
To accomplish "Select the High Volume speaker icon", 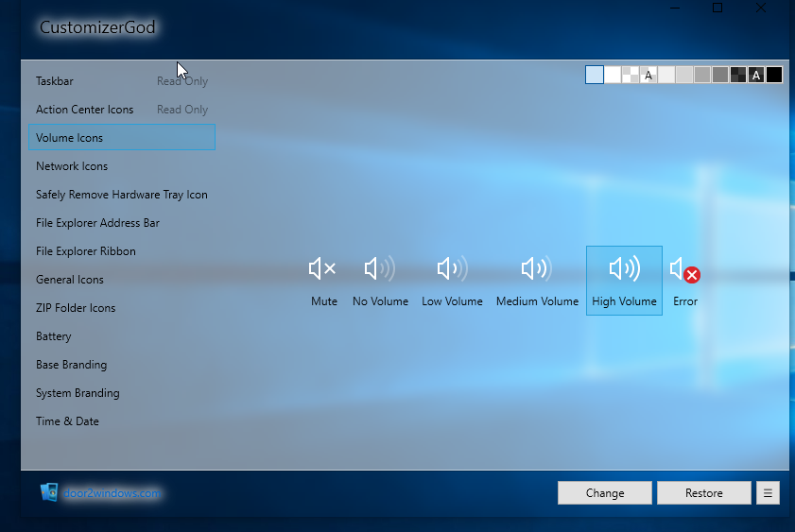I will 624,281.
